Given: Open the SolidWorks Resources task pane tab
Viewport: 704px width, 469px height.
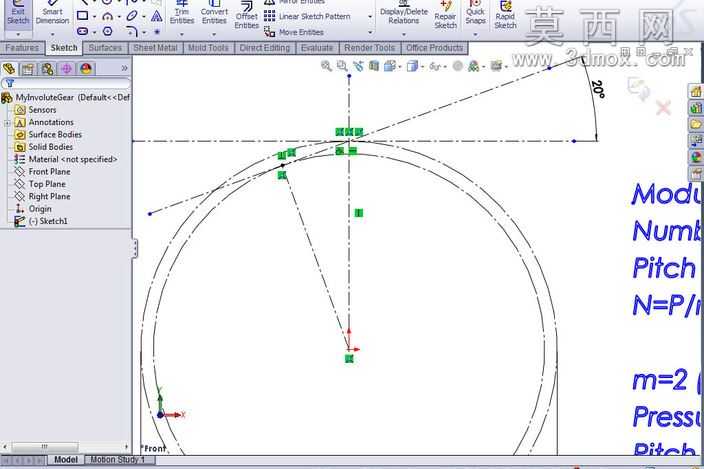Looking at the screenshot, I should pyautogui.click(x=696, y=91).
